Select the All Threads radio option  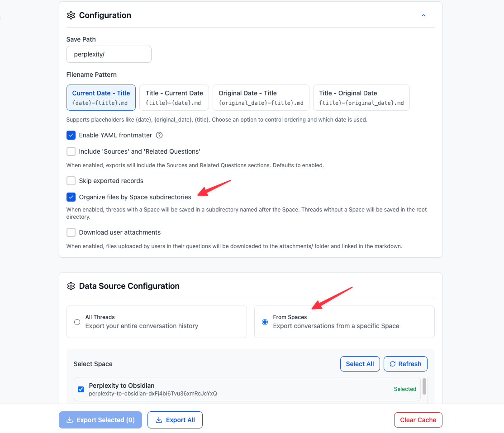(x=77, y=322)
